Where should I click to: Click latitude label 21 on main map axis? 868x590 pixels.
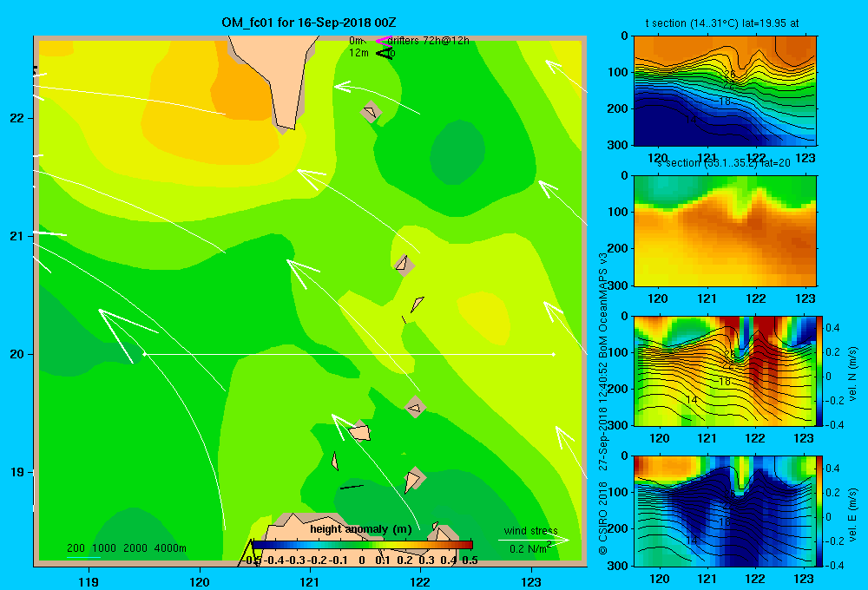(x=17, y=236)
